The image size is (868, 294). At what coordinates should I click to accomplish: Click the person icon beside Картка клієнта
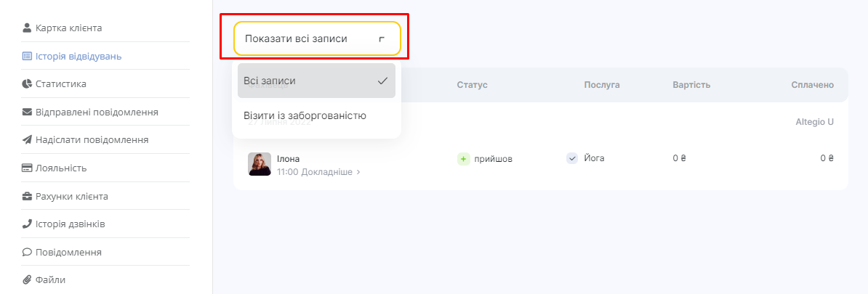[x=27, y=28]
